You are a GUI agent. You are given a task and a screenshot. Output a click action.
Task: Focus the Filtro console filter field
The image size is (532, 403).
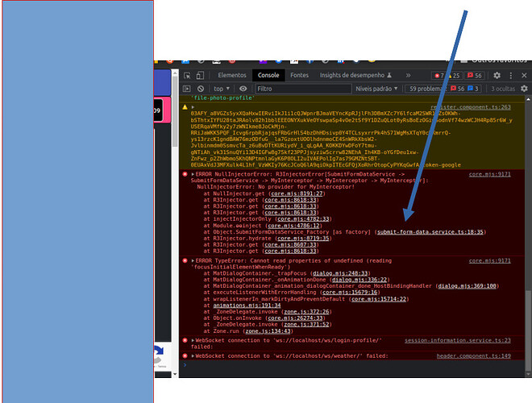click(x=303, y=89)
